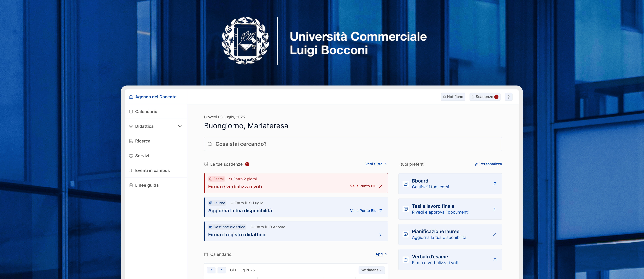Click the Eventi in campus book icon

click(131, 171)
